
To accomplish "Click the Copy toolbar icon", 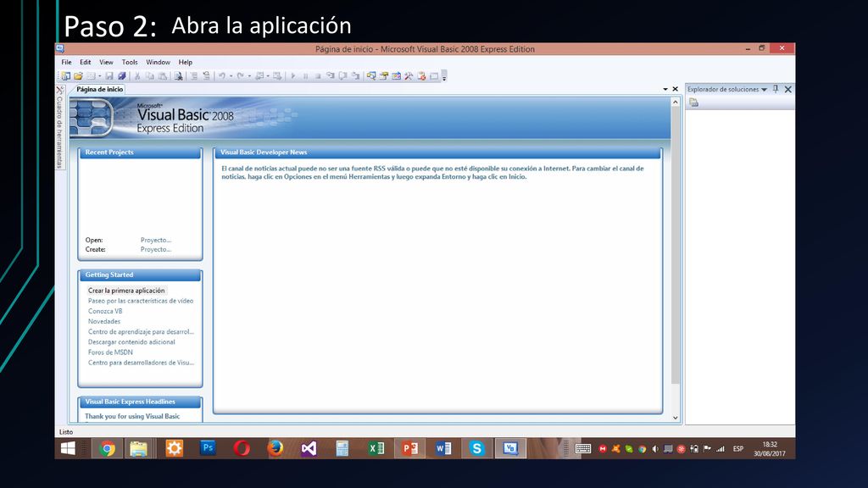I will (149, 75).
